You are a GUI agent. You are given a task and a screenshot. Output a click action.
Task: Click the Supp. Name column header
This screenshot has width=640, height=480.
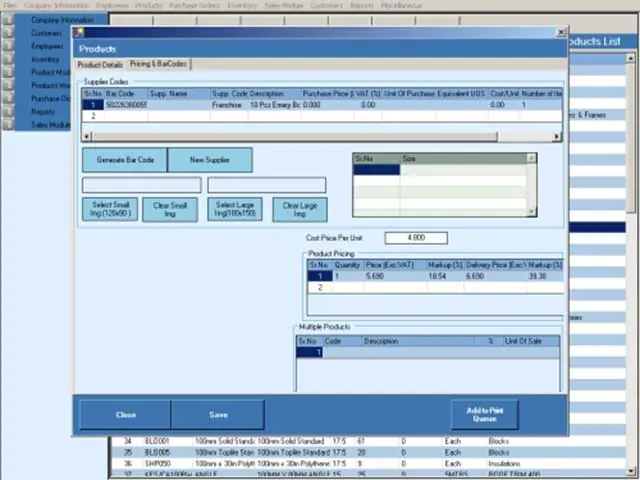pyautogui.click(x=179, y=94)
